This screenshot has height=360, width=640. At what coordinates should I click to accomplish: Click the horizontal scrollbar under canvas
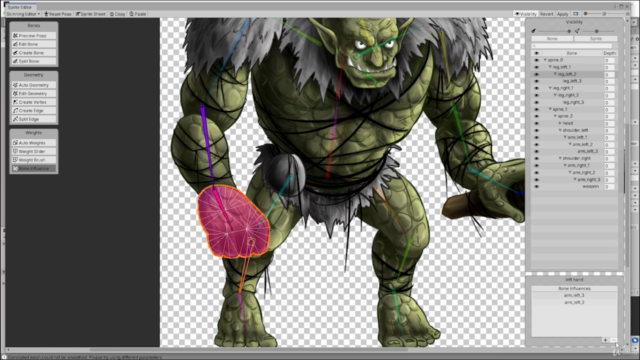pos(249,350)
